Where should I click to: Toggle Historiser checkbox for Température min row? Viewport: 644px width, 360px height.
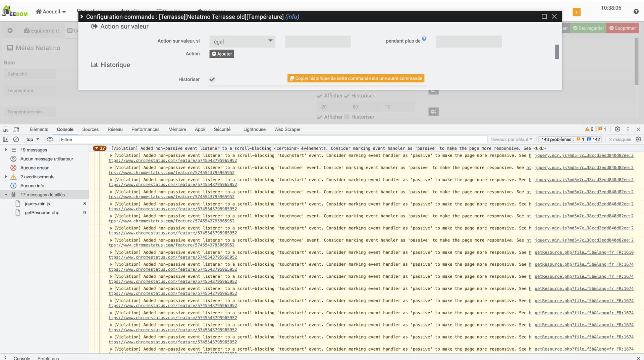point(347,117)
